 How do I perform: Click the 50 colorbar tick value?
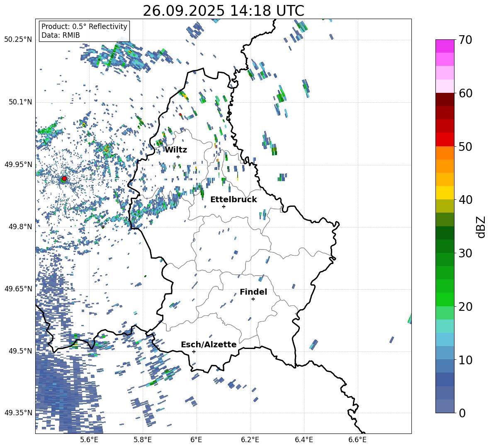(466, 147)
